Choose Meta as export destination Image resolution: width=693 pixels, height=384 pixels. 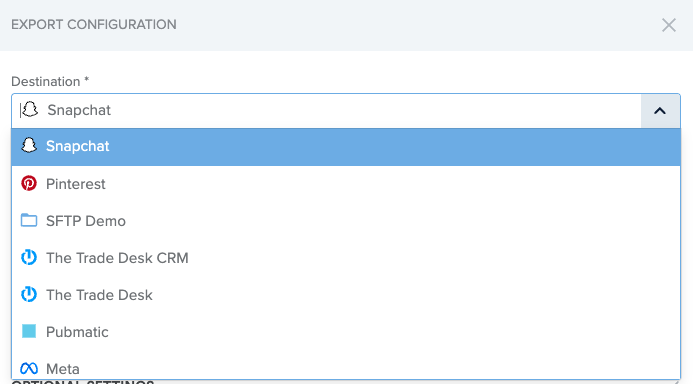346,366
